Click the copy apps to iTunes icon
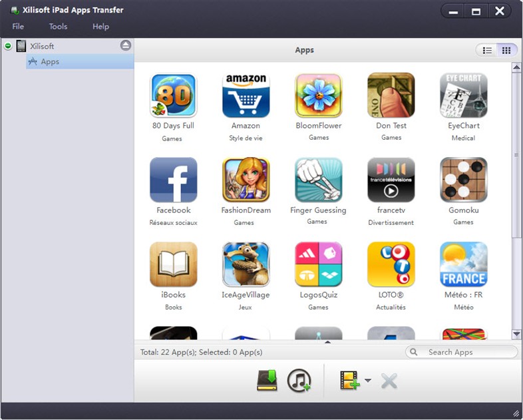The height and width of the screenshot is (420, 523). pos(299,380)
